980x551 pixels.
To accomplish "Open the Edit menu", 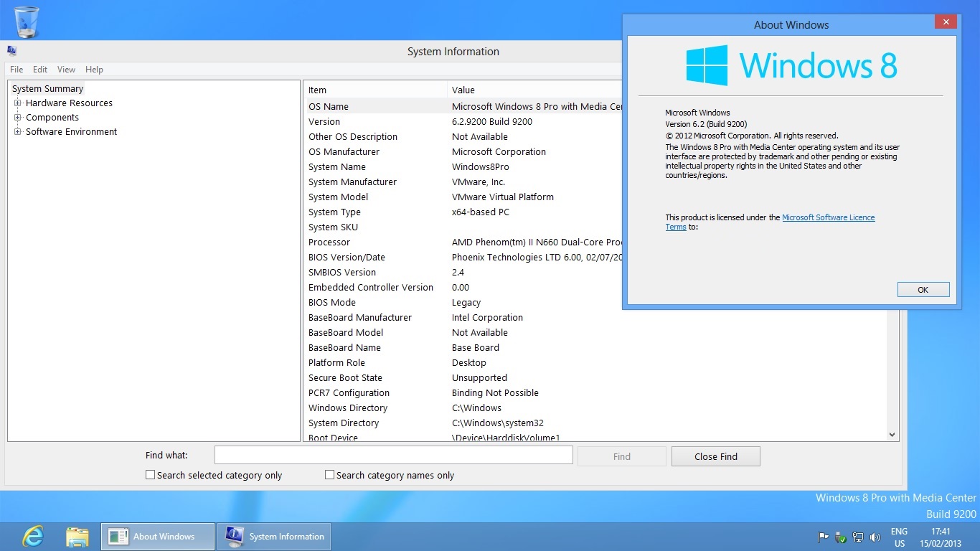I will (40, 70).
